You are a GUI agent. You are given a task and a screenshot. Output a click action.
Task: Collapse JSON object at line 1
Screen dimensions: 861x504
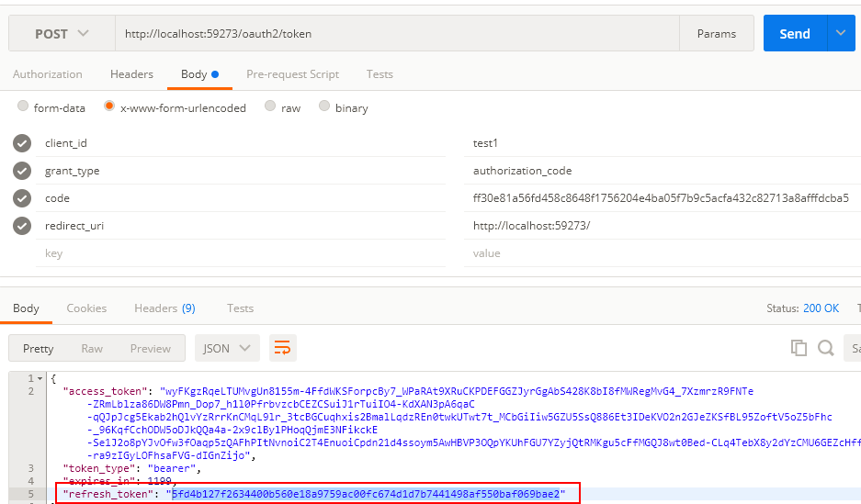click(x=40, y=378)
